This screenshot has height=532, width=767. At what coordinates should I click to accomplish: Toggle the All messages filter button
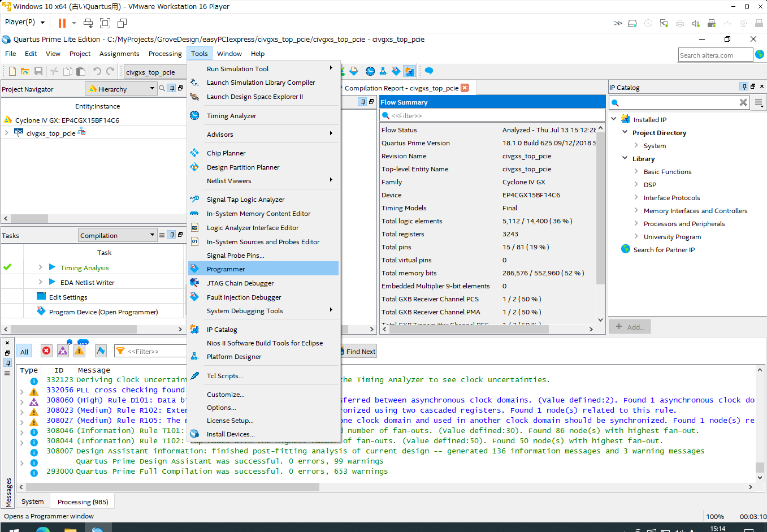[x=24, y=352]
